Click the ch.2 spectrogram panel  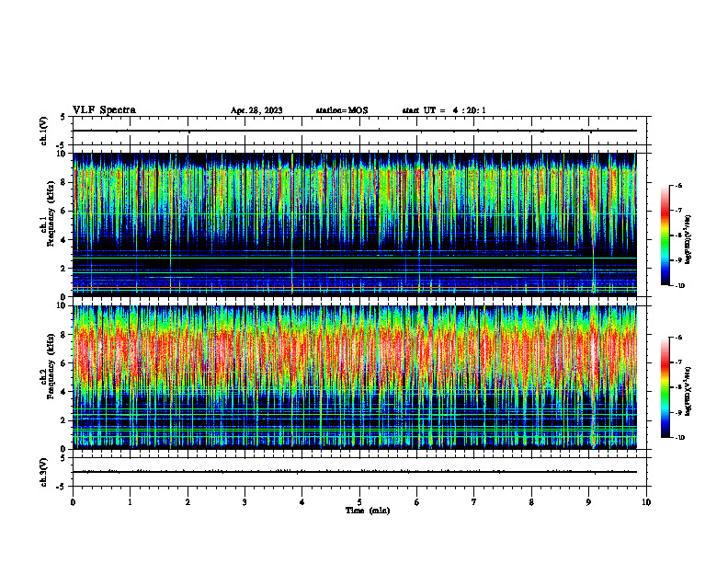(355, 377)
